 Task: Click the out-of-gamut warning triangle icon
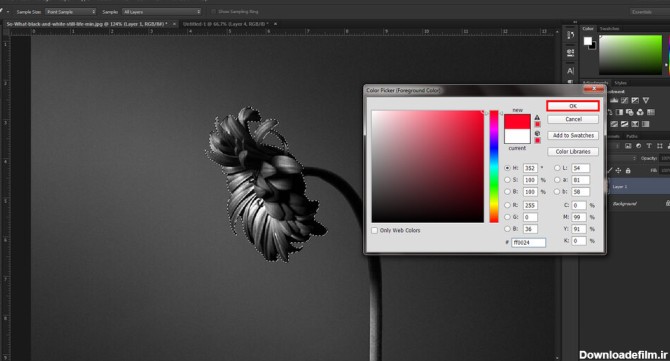point(537,117)
